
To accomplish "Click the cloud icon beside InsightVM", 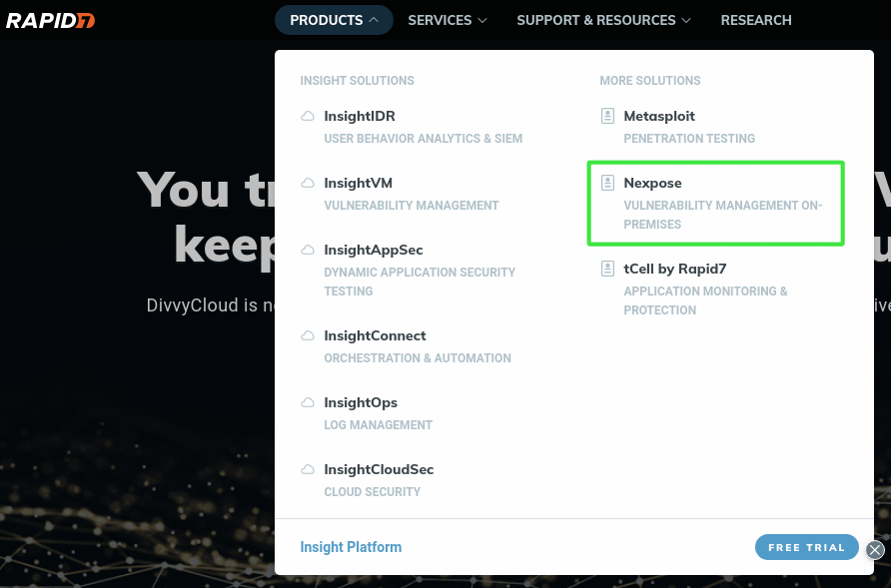I will [x=308, y=183].
